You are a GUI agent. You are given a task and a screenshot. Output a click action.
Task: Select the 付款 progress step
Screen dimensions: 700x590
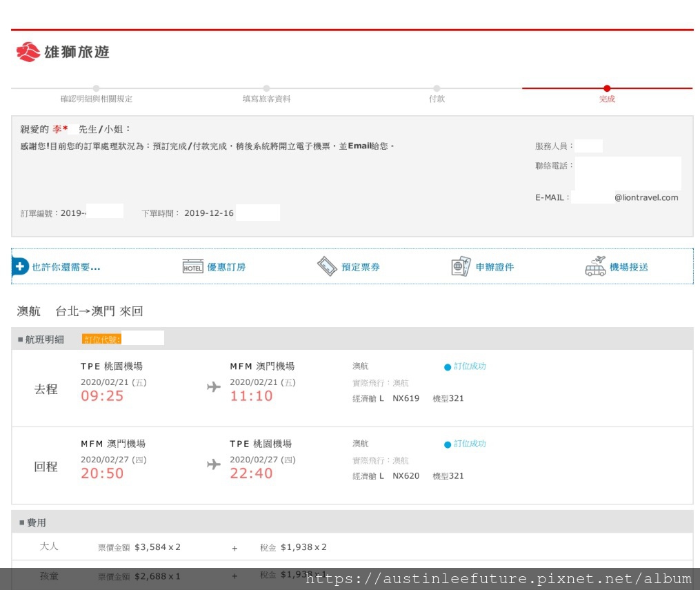(x=437, y=99)
